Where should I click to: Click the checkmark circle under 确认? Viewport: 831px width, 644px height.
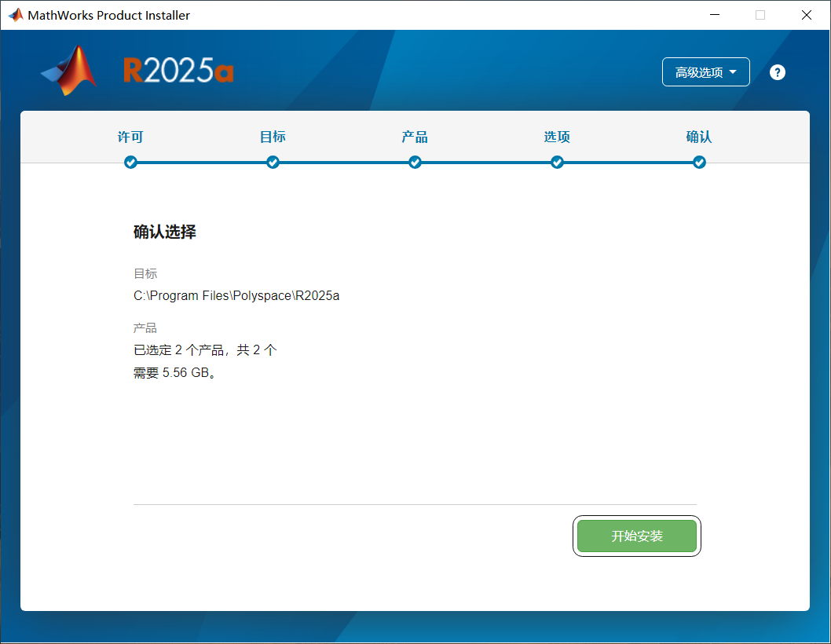(x=699, y=163)
